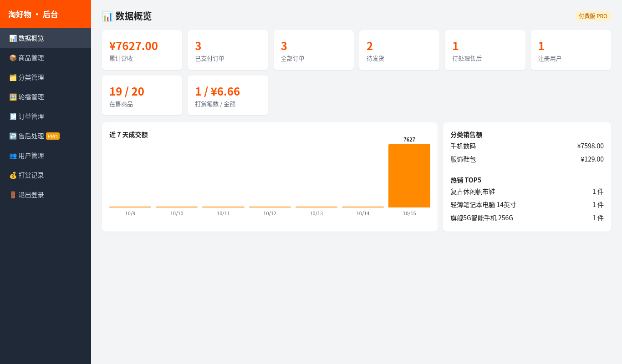
Task: Open 售后处理 in the sidebar
Action: [46, 136]
